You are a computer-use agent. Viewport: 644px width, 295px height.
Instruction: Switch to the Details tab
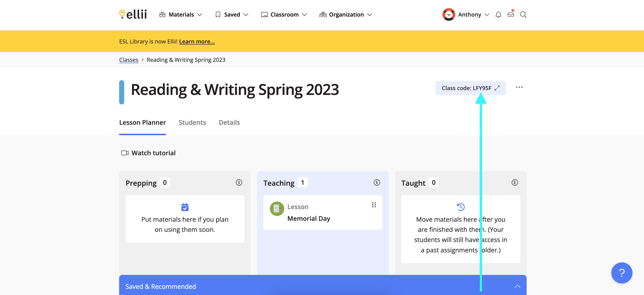tap(229, 122)
